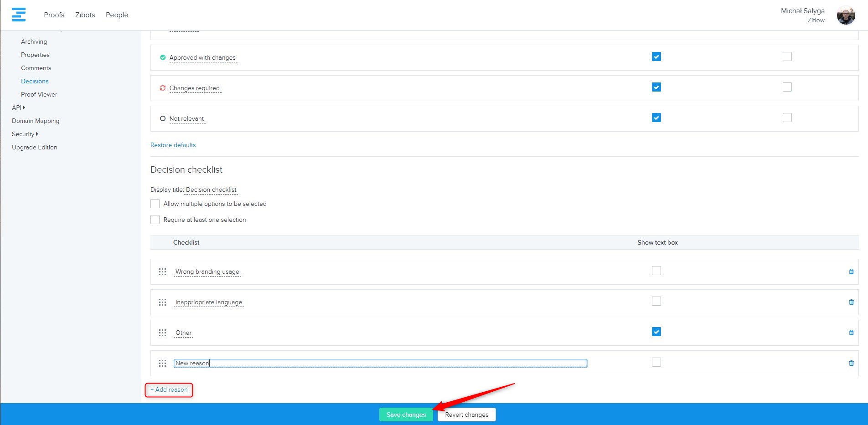Click drag handle beside Other reason
Image resolution: width=868 pixels, height=425 pixels.
click(x=162, y=333)
